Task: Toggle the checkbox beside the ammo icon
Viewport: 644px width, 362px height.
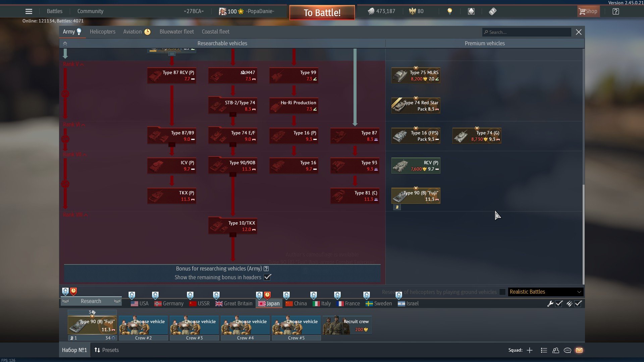Action: coord(578,304)
